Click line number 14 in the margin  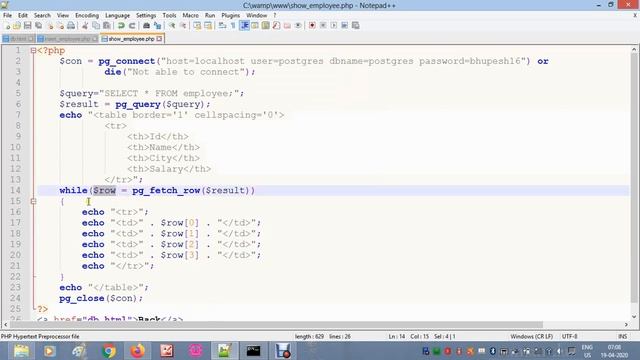pos(15,190)
